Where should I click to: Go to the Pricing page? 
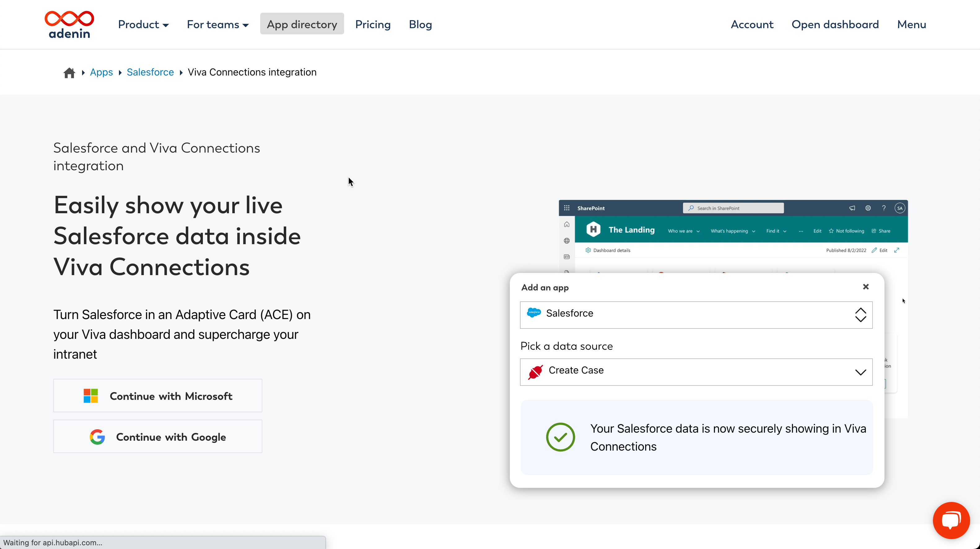[373, 24]
